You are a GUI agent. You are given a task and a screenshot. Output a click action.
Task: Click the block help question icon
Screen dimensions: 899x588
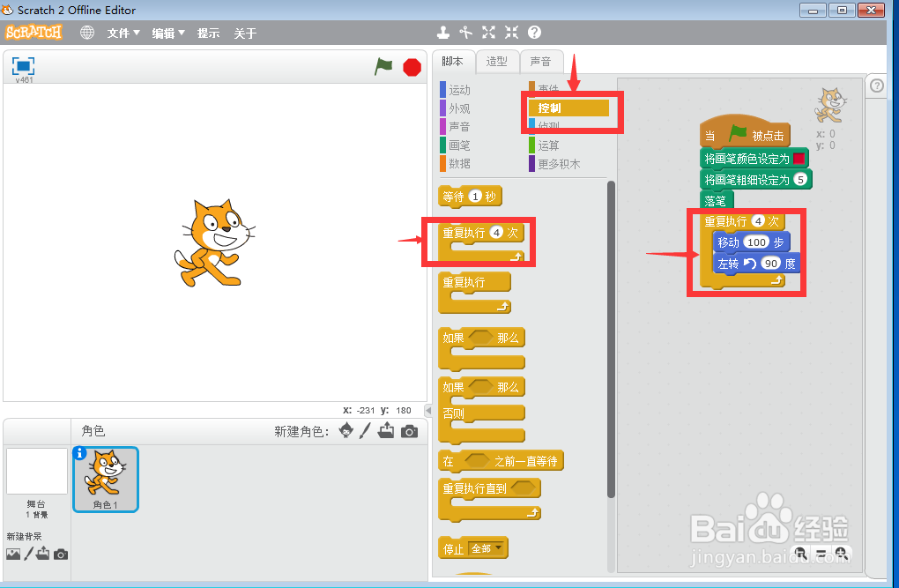click(534, 33)
